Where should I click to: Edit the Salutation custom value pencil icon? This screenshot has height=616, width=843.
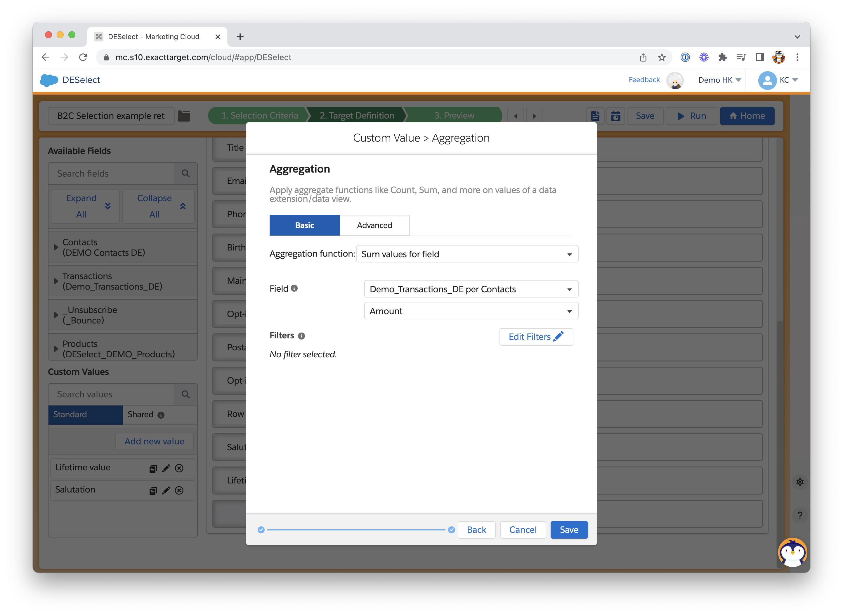166,490
